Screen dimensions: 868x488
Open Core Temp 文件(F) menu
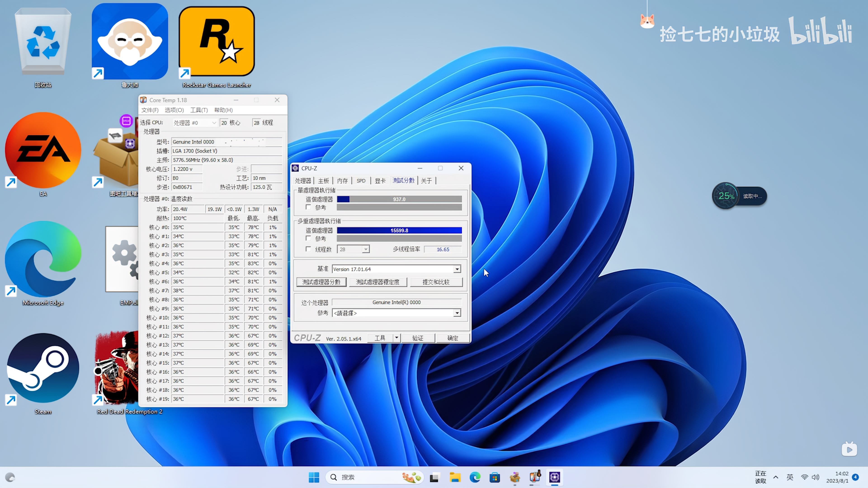[150, 110]
